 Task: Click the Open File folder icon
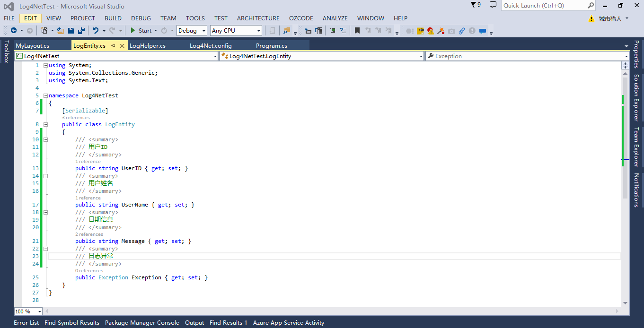pyautogui.click(x=61, y=31)
